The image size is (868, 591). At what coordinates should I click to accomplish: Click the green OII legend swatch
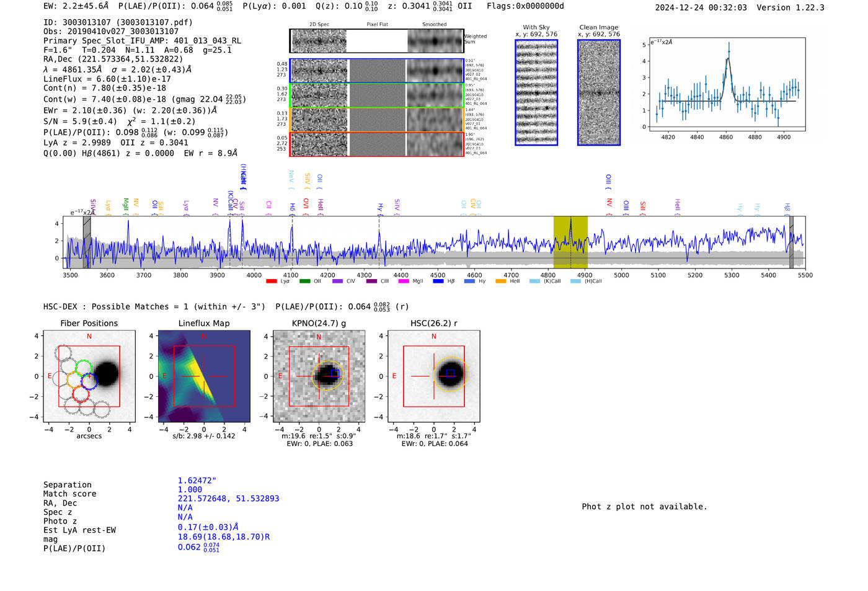pyautogui.click(x=304, y=282)
